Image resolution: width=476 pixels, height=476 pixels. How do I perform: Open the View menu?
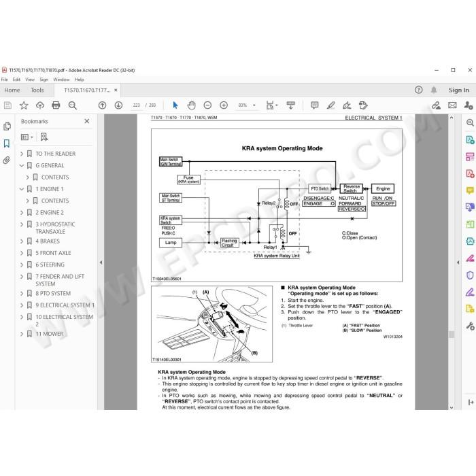pyautogui.click(x=30, y=80)
